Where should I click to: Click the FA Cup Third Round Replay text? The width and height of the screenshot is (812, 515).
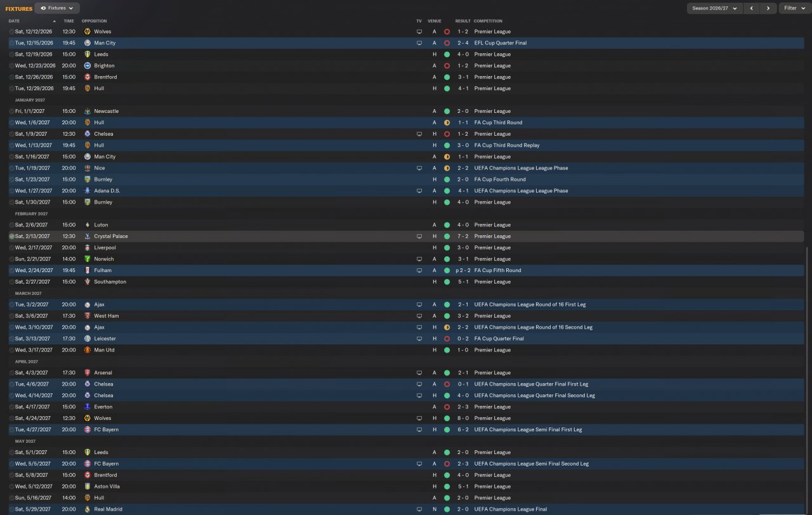(x=507, y=145)
